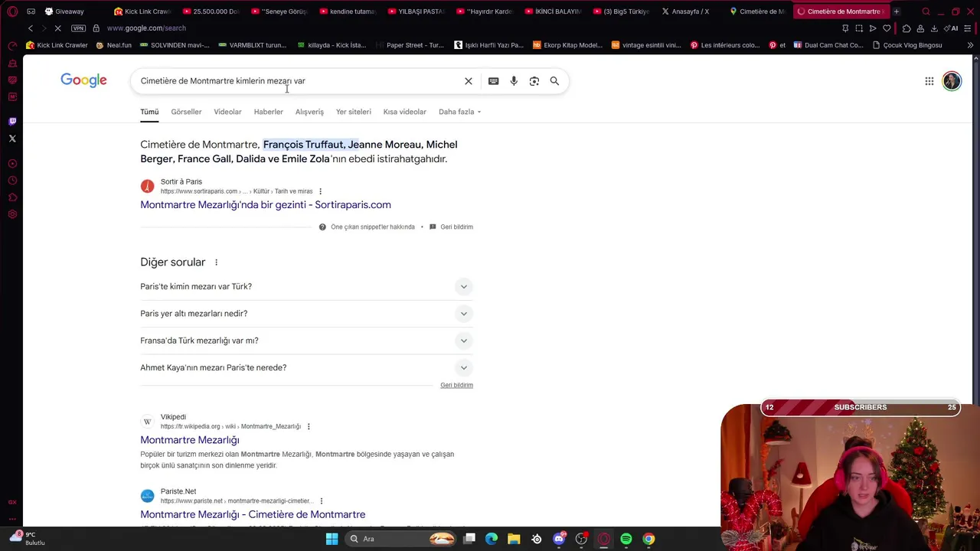Open more options for Sortir à Paris result

pyautogui.click(x=320, y=191)
